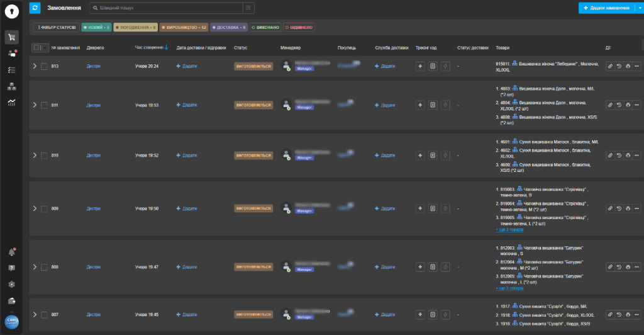This screenshot has height=335, width=644.
Task: Expand the row for order 811
Action: (35, 105)
